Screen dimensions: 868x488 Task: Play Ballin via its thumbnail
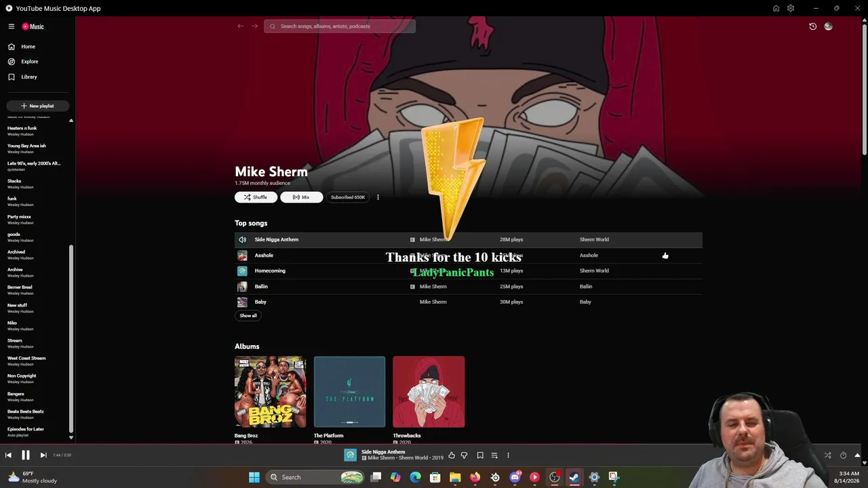coord(242,287)
